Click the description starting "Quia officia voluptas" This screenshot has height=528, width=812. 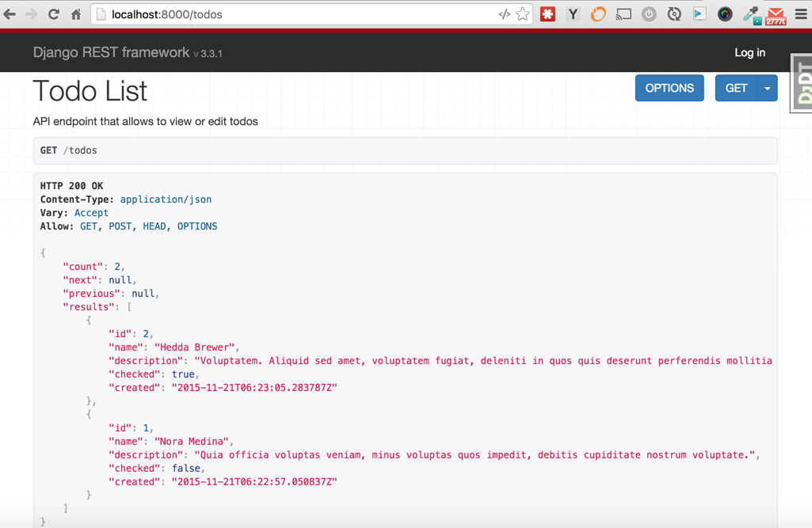tap(475, 455)
